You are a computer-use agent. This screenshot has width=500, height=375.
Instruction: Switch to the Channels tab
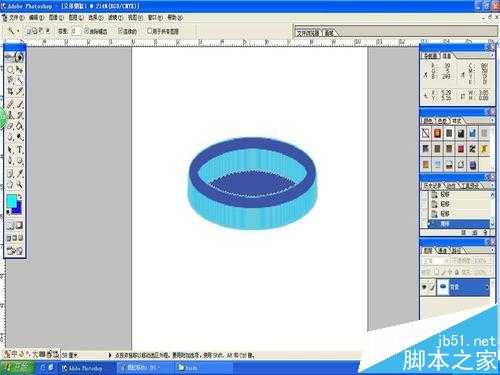442,250
